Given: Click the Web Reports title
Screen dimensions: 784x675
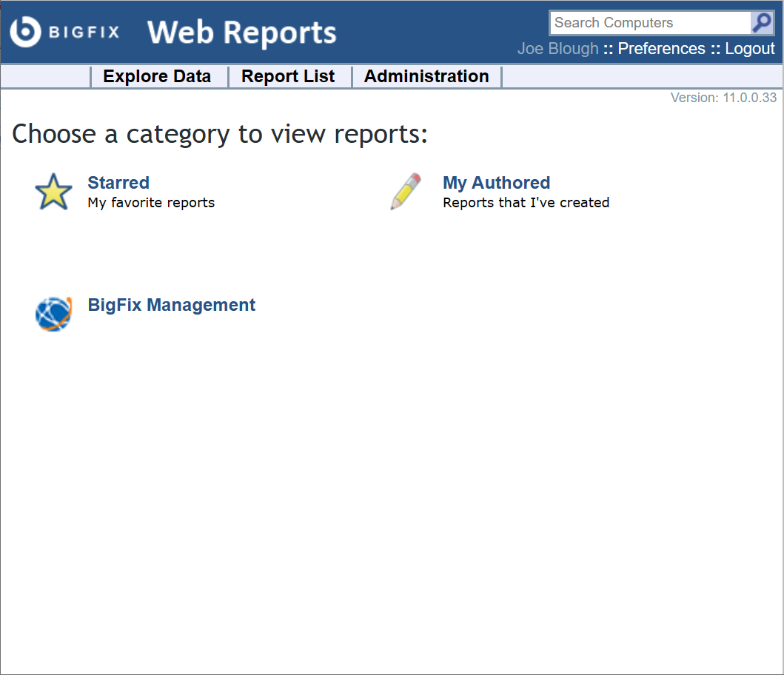Looking at the screenshot, I should point(241,33).
